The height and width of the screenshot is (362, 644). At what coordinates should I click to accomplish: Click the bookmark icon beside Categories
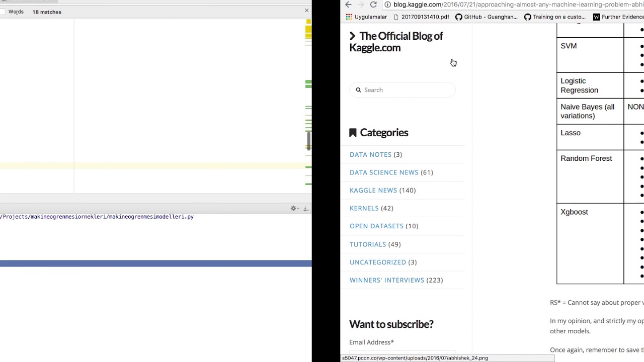pos(353,133)
